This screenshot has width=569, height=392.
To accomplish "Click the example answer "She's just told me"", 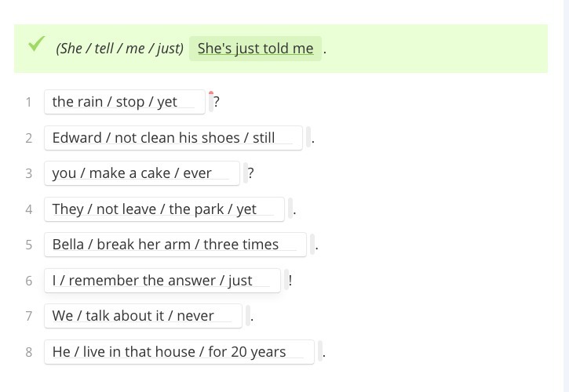I will coord(255,48).
